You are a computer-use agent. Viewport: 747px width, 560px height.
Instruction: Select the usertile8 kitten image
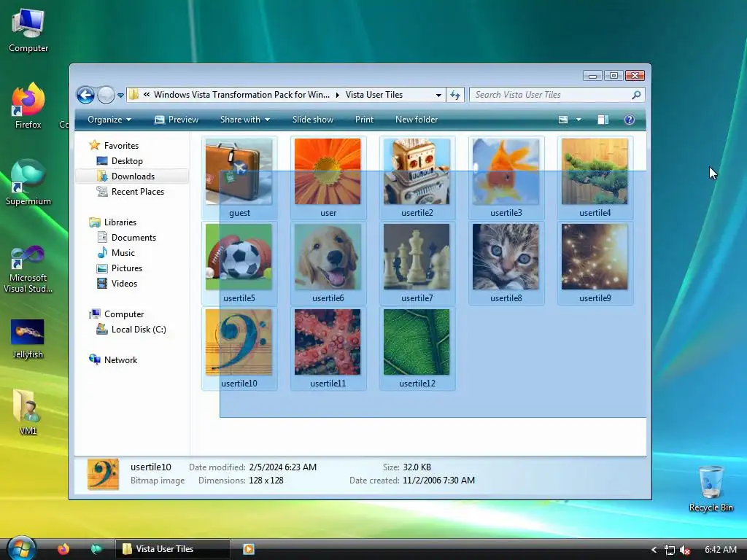click(506, 257)
